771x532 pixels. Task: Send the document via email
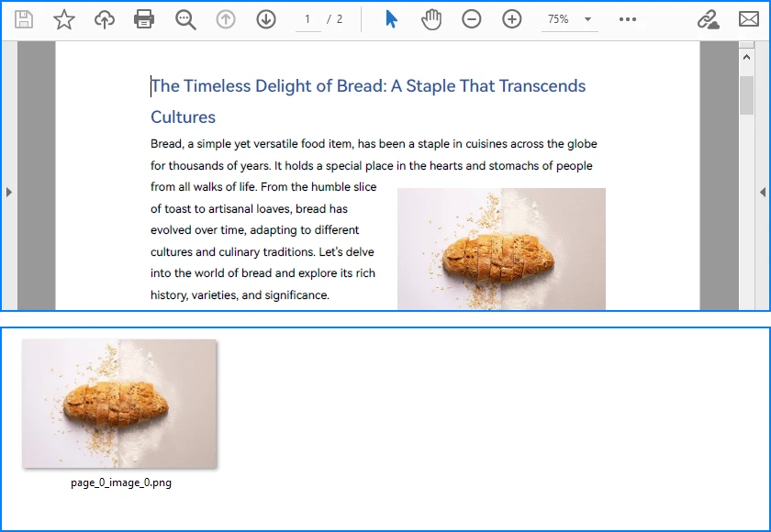(749, 18)
